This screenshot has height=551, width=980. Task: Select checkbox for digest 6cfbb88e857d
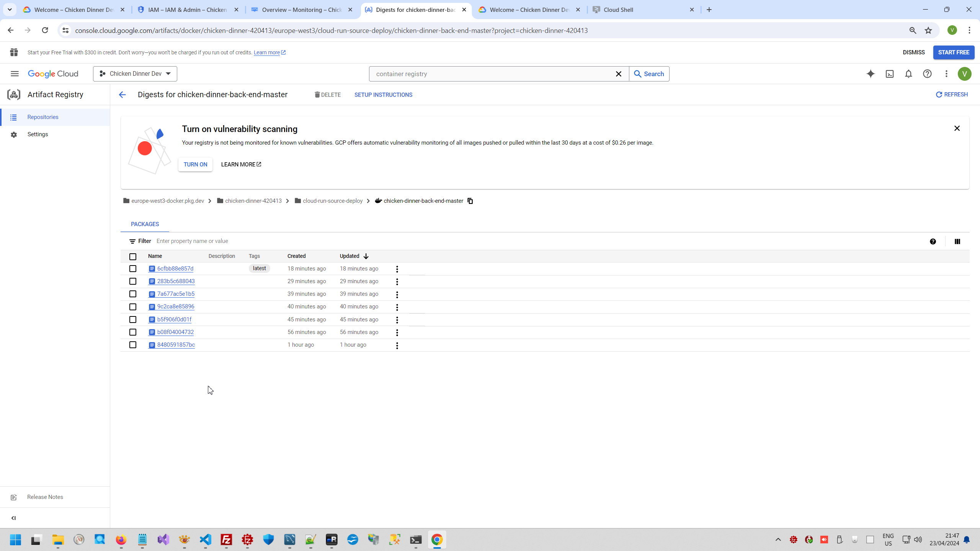coord(133,269)
